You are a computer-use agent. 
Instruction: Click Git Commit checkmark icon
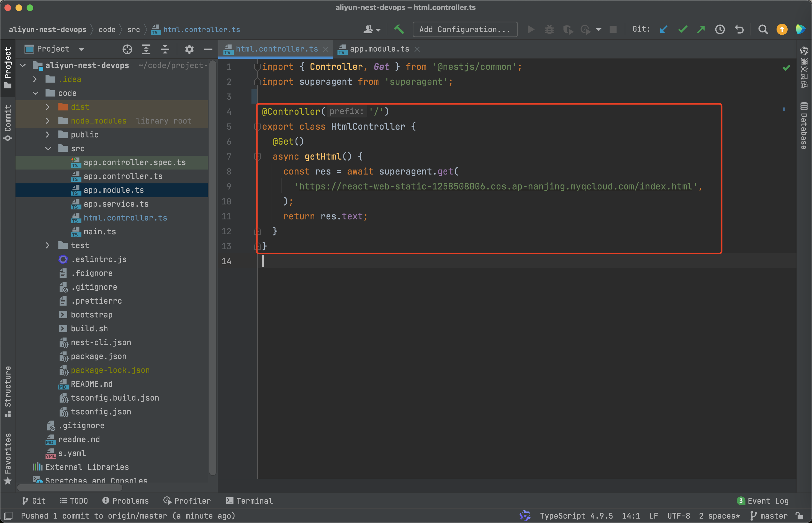pos(682,30)
